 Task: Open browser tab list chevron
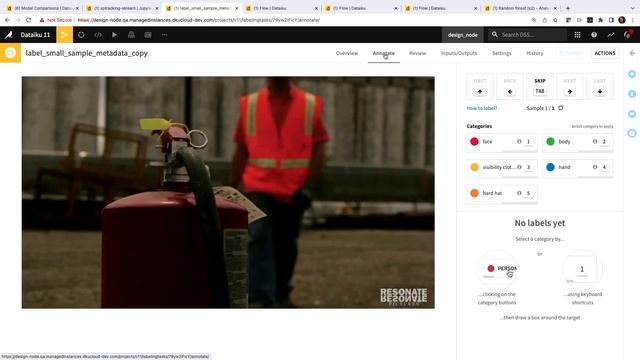pos(633,8)
